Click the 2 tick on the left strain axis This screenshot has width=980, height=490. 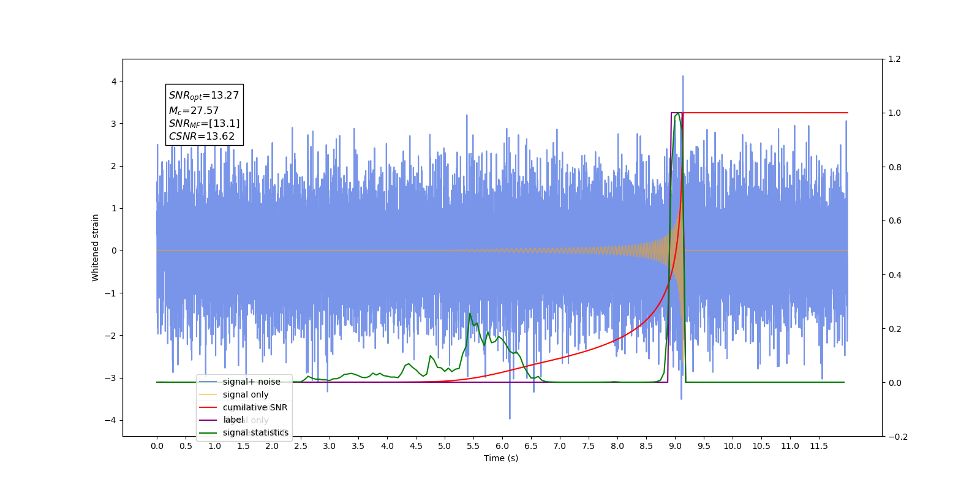(x=114, y=166)
